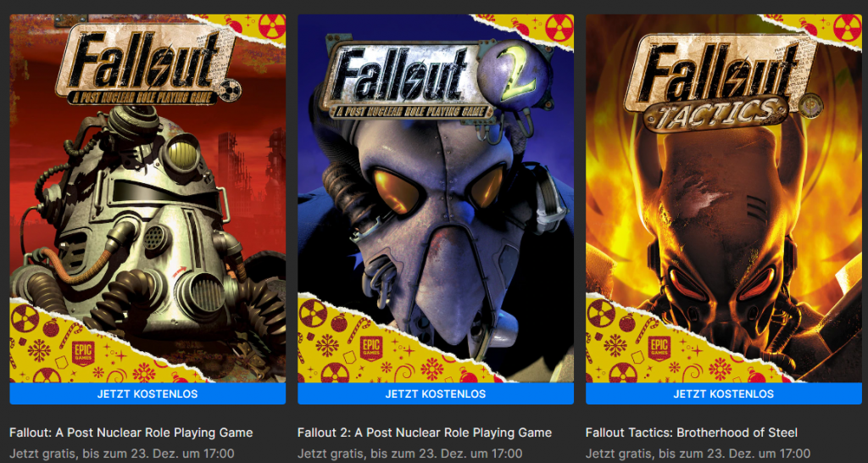Click the Epic Games logo on Fallout cover
This screenshot has height=463, width=868.
[82, 353]
